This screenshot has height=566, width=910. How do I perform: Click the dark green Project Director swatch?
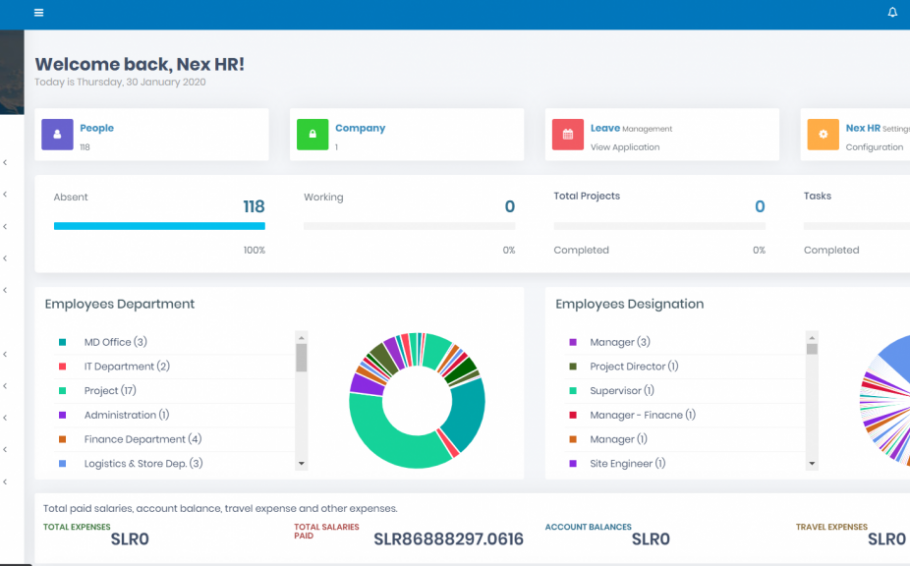[x=573, y=366]
